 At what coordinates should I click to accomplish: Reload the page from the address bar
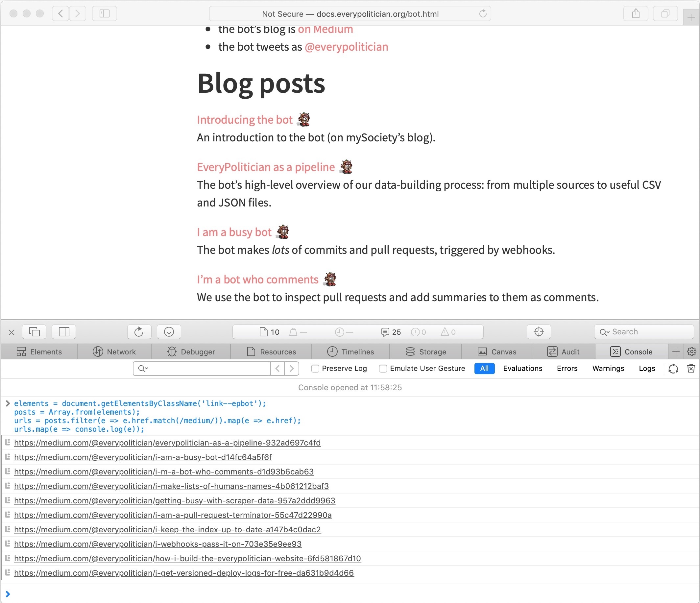(483, 13)
